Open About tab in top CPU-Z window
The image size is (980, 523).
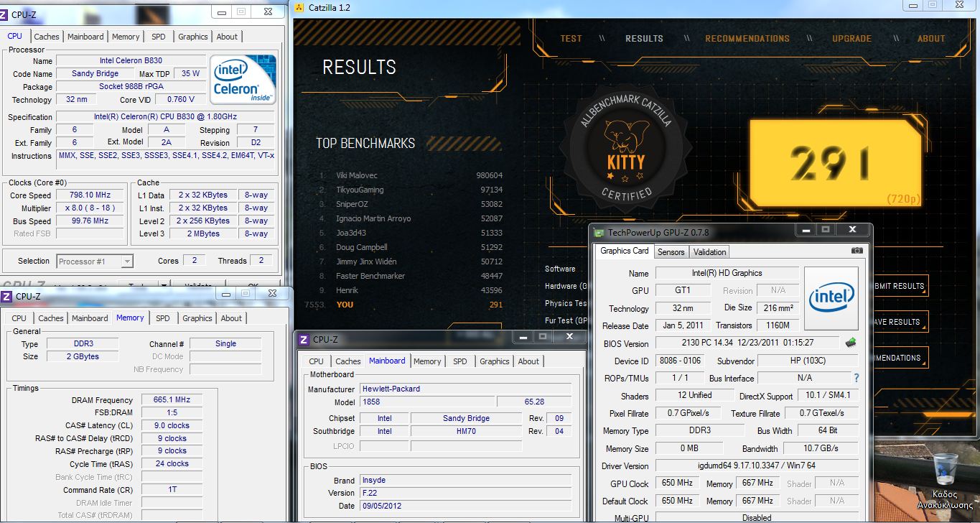227,37
